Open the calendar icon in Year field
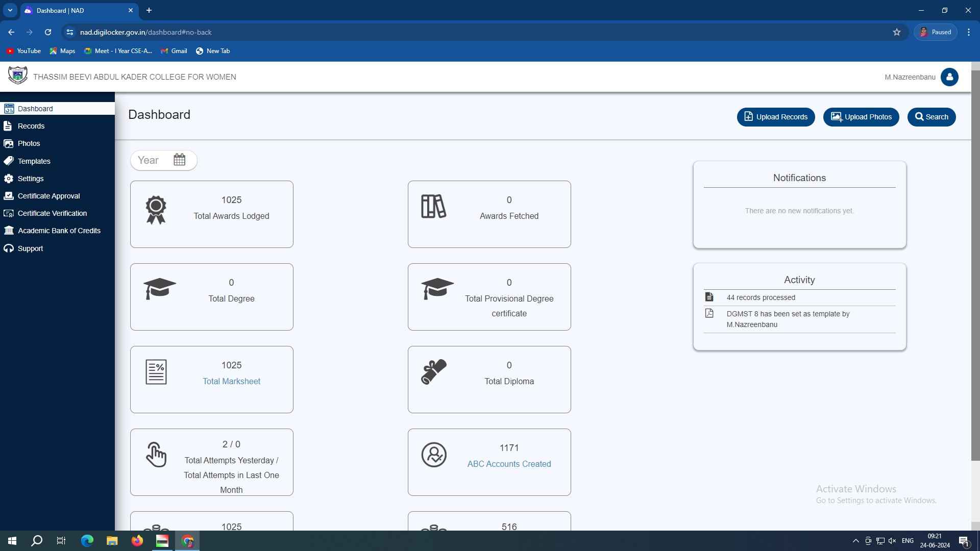 tap(179, 160)
